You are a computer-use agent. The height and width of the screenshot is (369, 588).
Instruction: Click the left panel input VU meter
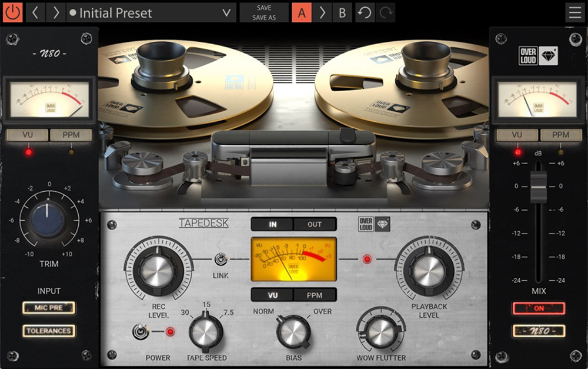[49, 99]
